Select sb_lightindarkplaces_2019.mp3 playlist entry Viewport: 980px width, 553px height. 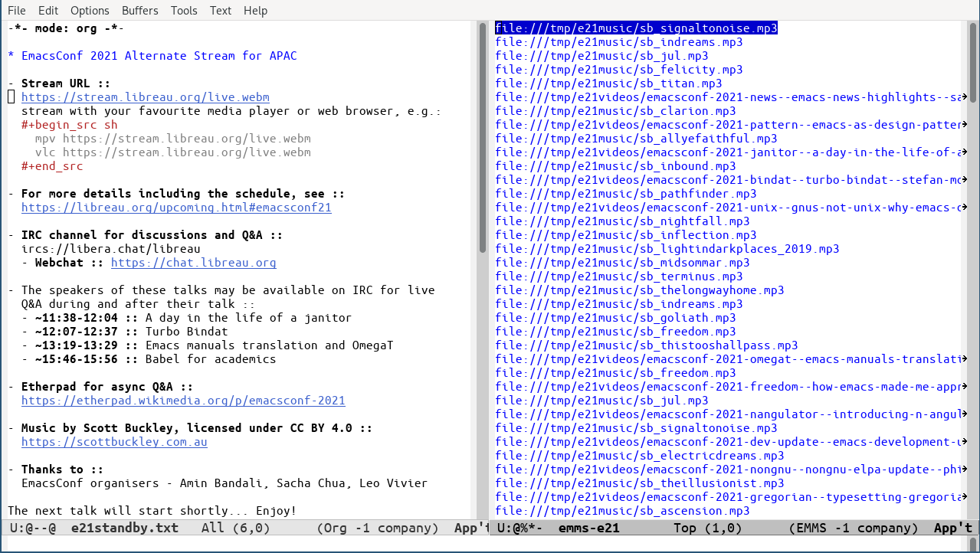pos(667,249)
